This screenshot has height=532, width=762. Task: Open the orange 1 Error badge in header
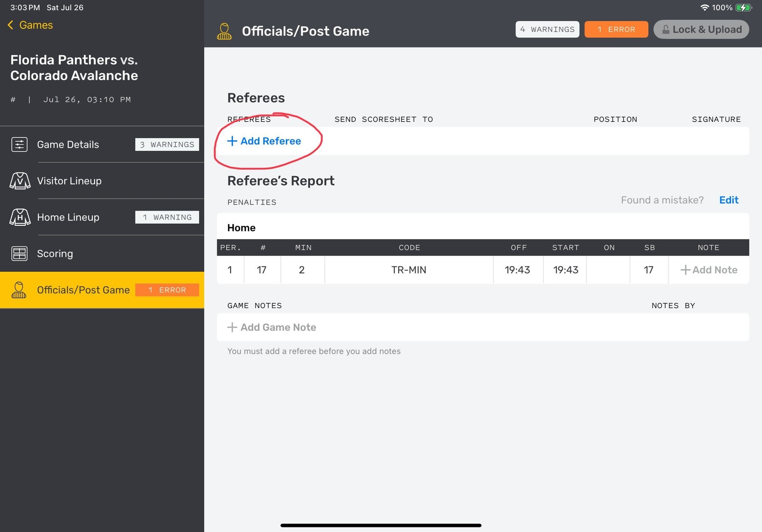pyautogui.click(x=616, y=30)
